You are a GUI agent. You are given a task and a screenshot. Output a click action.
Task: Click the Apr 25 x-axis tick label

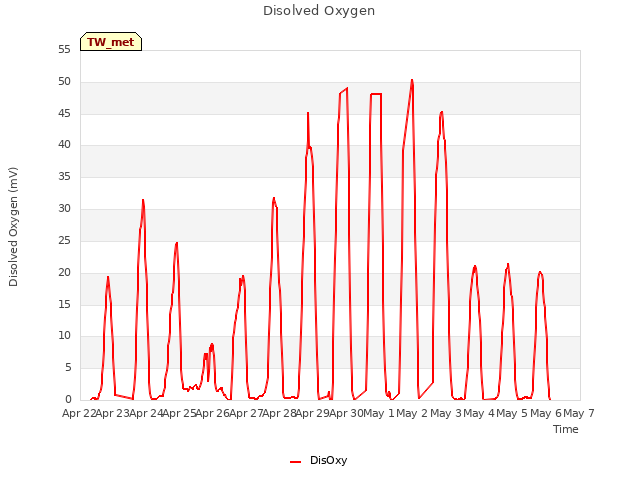179,413
